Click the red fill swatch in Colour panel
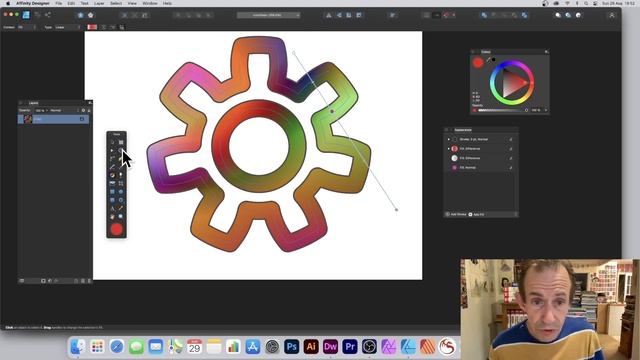 coord(478,62)
